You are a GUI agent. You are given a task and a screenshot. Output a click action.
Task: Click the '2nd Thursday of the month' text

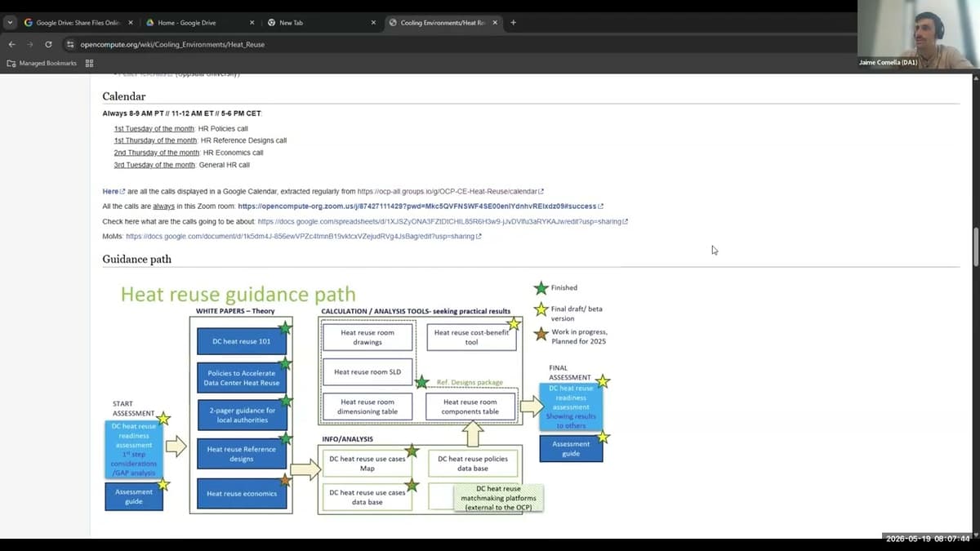point(157,153)
